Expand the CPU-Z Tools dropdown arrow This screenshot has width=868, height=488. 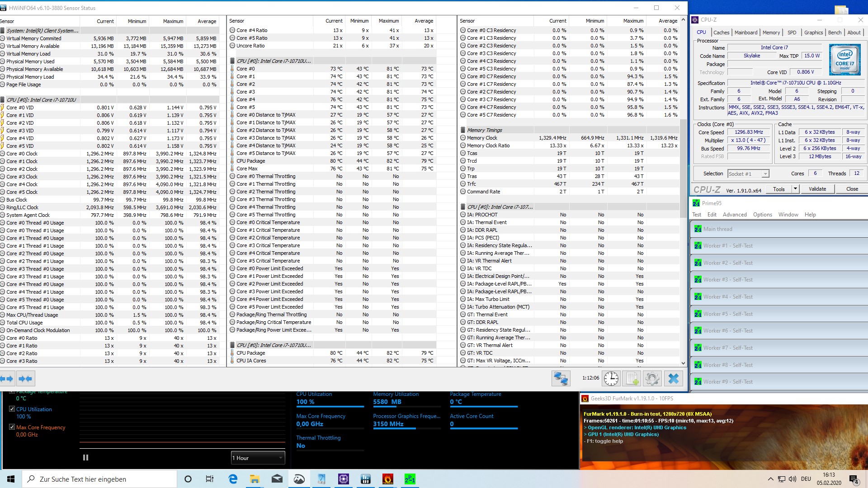(795, 189)
